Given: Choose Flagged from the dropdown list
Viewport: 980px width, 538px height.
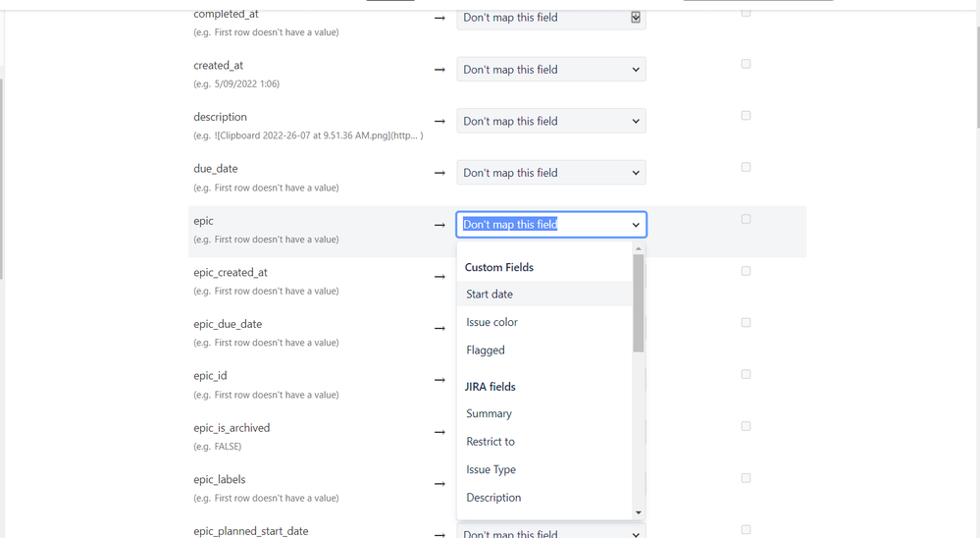Looking at the screenshot, I should click(x=544, y=350).
